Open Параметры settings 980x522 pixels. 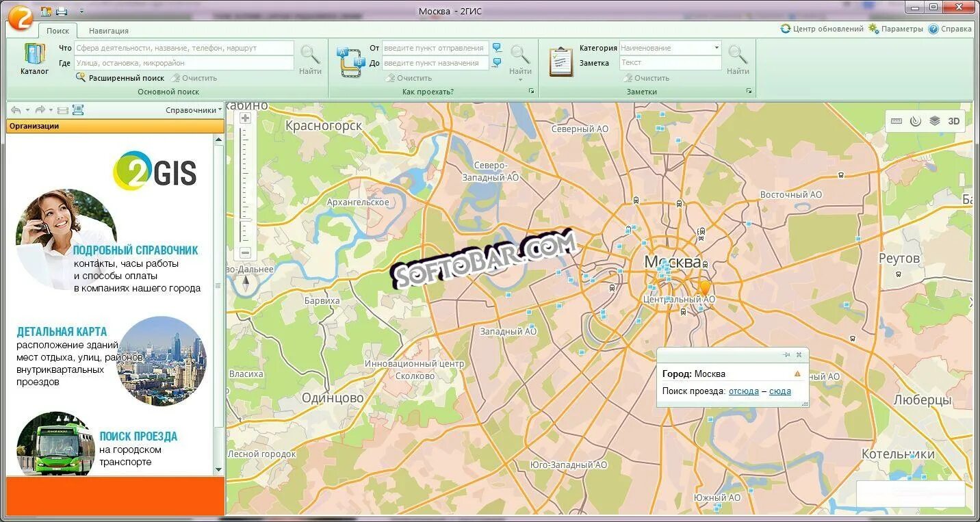point(896,29)
